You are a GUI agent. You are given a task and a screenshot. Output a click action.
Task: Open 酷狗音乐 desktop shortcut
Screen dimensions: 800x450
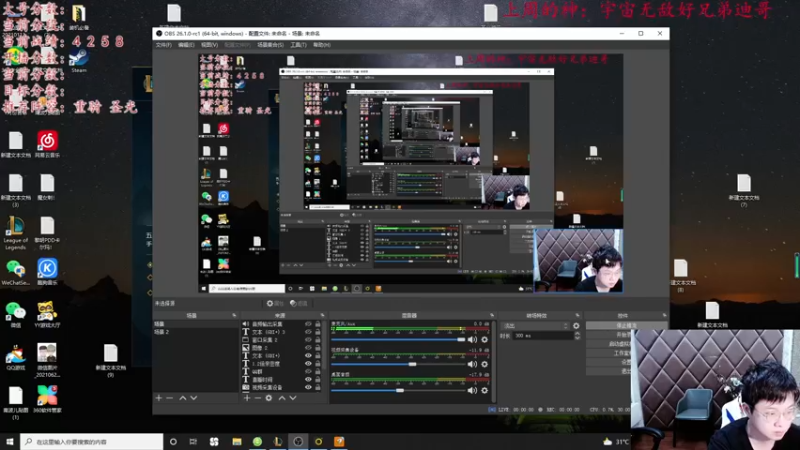(47, 271)
